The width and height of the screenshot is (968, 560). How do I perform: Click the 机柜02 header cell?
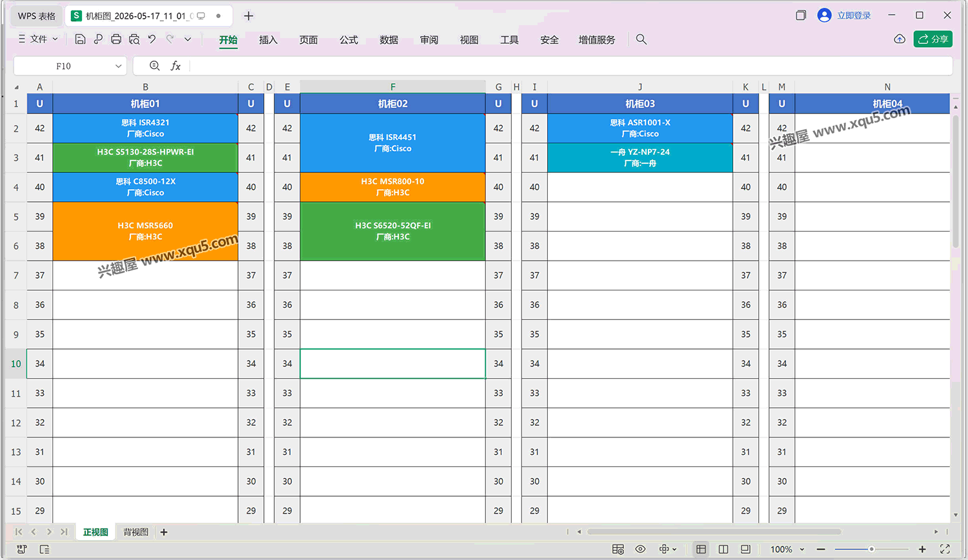pyautogui.click(x=392, y=103)
